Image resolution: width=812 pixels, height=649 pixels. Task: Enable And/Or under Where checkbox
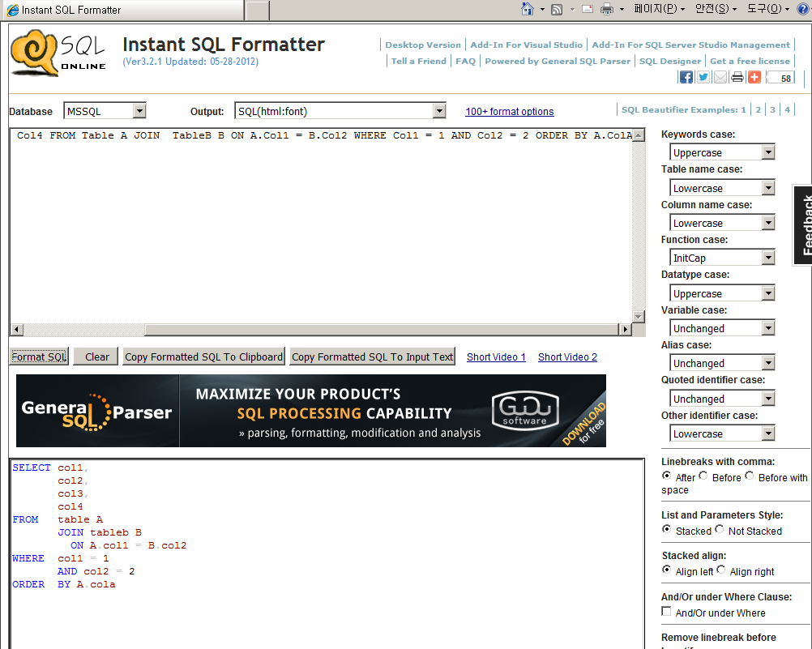[666, 611]
